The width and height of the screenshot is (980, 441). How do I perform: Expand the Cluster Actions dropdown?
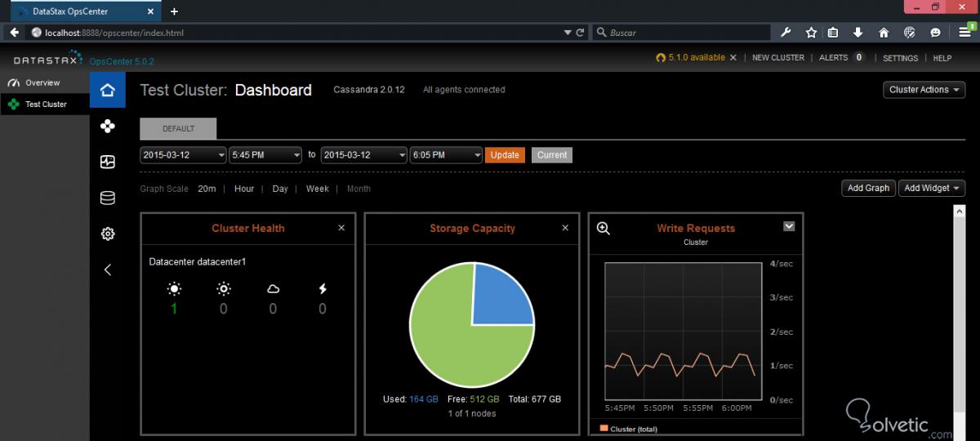(924, 90)
